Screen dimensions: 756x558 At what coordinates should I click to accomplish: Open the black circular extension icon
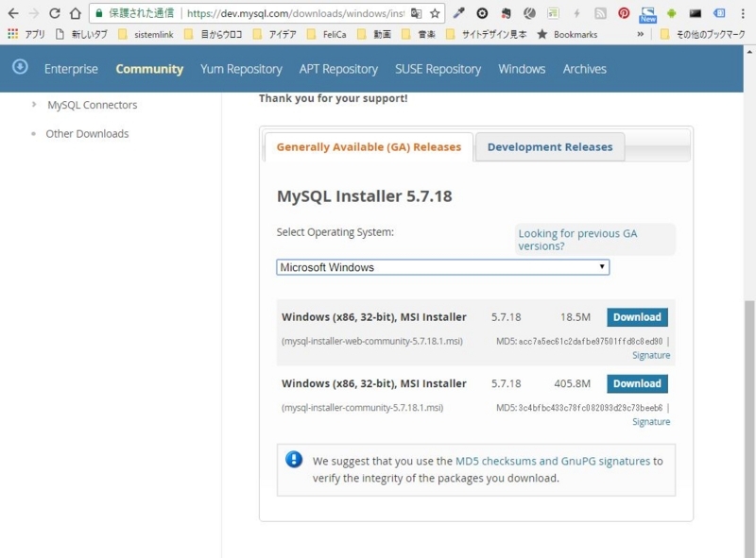[x=482, y=13]
